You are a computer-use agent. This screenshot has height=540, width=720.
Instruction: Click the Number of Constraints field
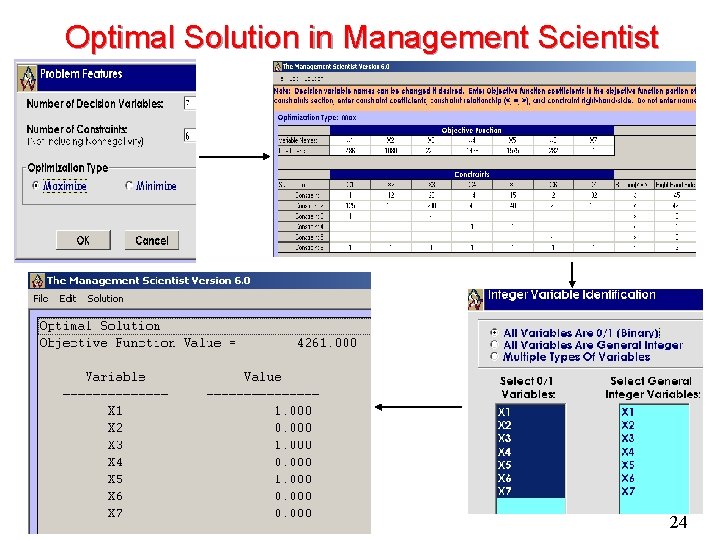[x=190, y=135]
